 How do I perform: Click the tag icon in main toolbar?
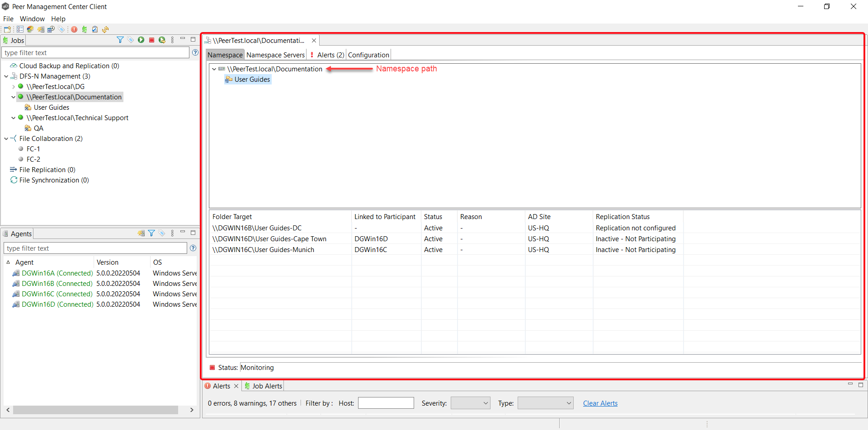(61, 29)
